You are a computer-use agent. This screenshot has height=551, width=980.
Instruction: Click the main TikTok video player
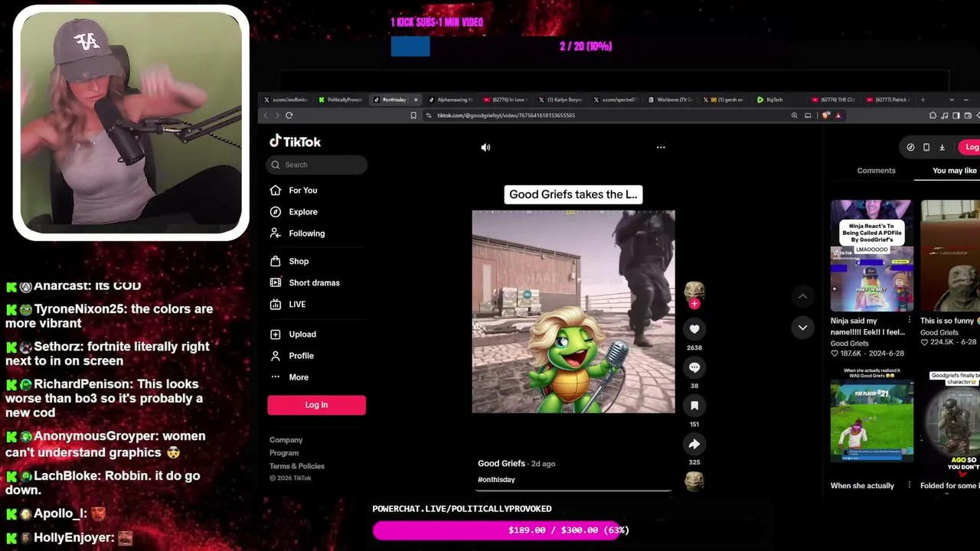click(x=573, y=311)
